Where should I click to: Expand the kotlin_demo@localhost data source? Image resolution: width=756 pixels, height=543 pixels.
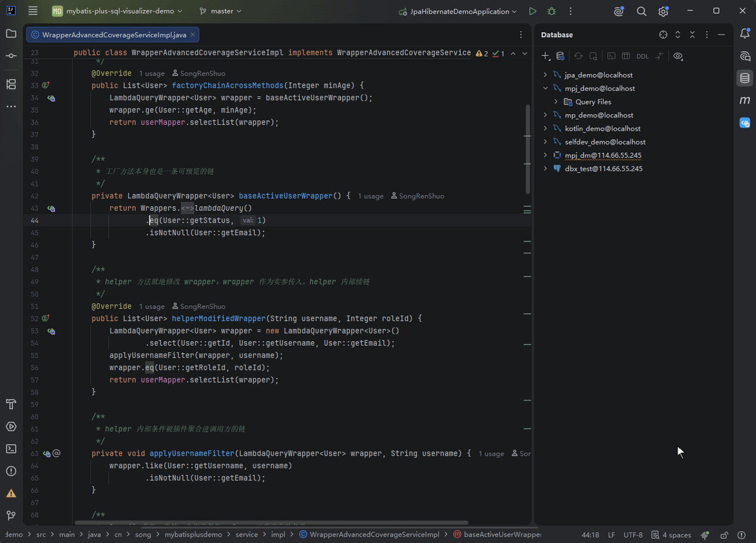(546, 129)
